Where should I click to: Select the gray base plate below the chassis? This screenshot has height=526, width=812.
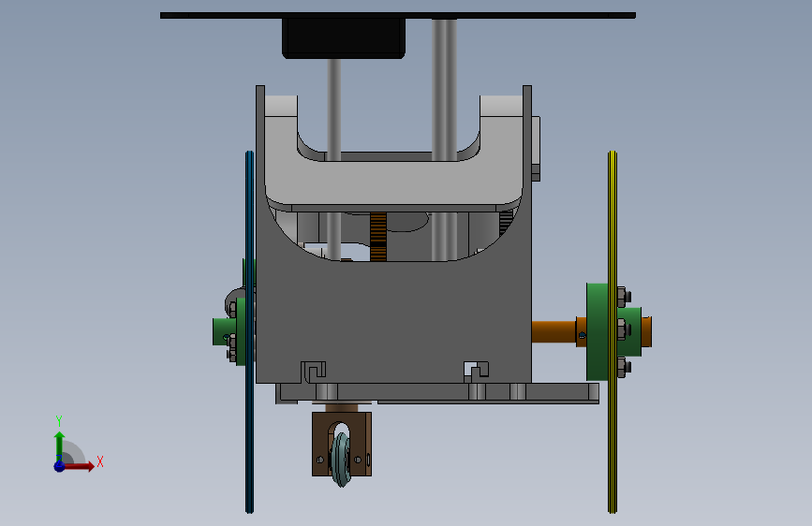tap(437, 392)
